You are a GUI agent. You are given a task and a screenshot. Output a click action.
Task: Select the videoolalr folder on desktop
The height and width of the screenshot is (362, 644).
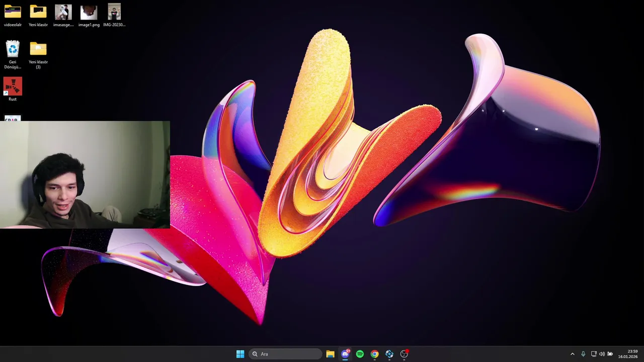click(x=13, y=15)
